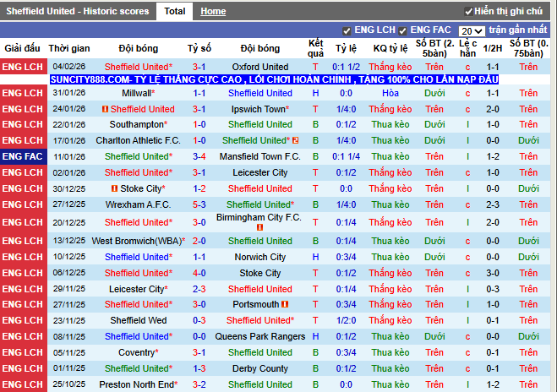Click the Kết quả column header
The image size is (557, 392).
click(315, 48)
